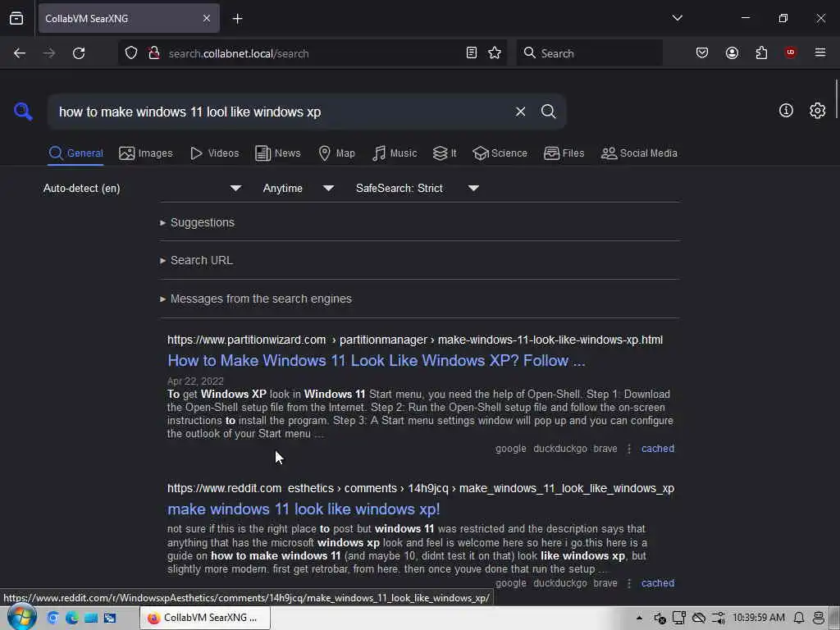Switch to Music category tab
The width and height of the screenshot is (840, 630).
(x=395, y=153)
